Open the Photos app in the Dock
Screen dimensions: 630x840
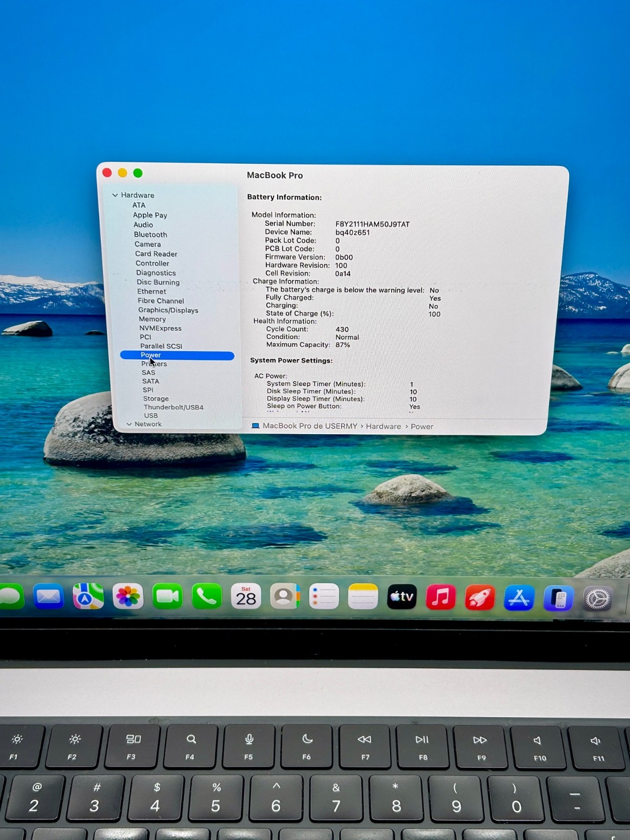click(x=128, y=597)
